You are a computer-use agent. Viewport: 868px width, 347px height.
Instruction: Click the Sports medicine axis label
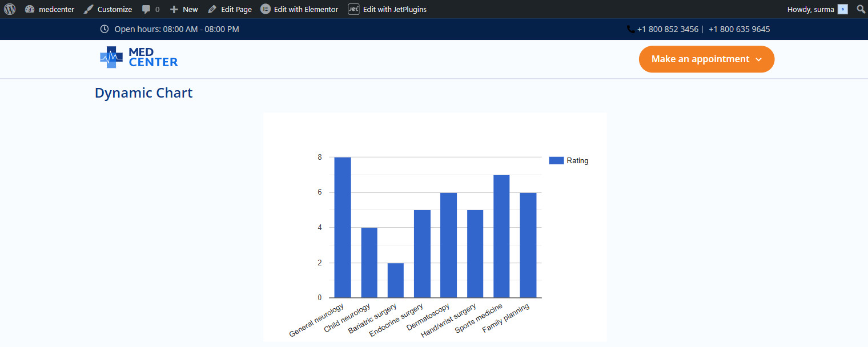coord(479,318)
